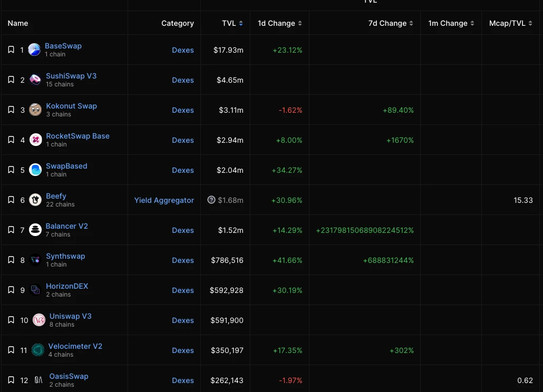
Task: Click the +1670% 7d change value
Action: point(400,140)
